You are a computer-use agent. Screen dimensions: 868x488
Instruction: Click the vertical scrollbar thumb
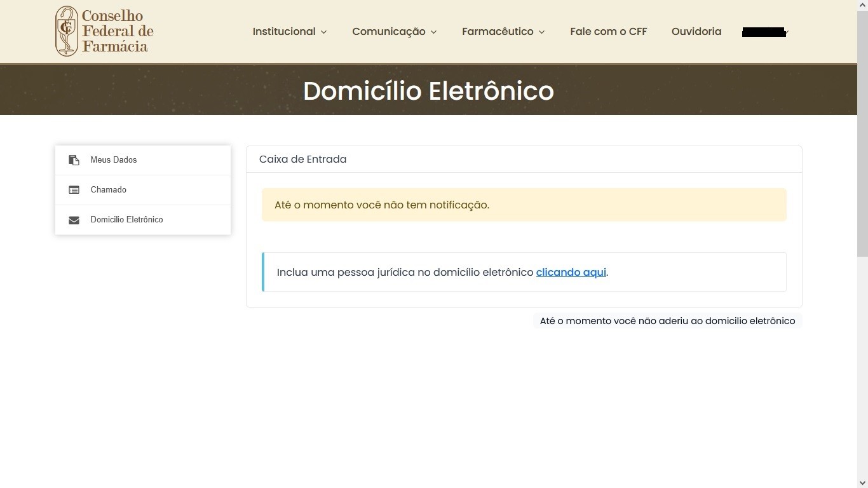(862, 133)
